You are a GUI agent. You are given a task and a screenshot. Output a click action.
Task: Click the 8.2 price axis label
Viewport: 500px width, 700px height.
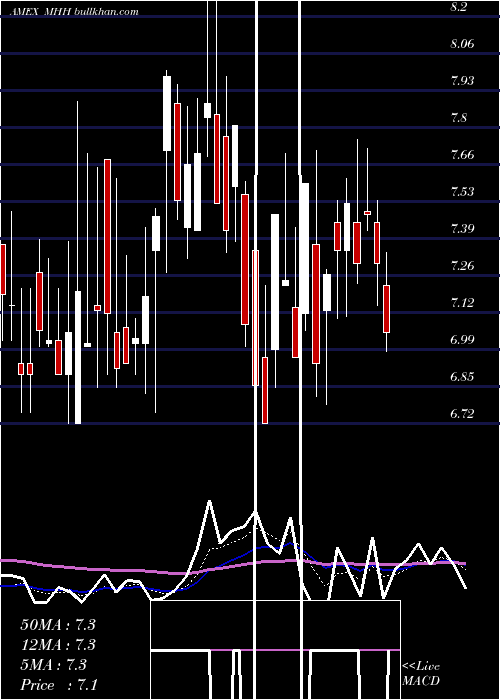[x=459, y=7]
